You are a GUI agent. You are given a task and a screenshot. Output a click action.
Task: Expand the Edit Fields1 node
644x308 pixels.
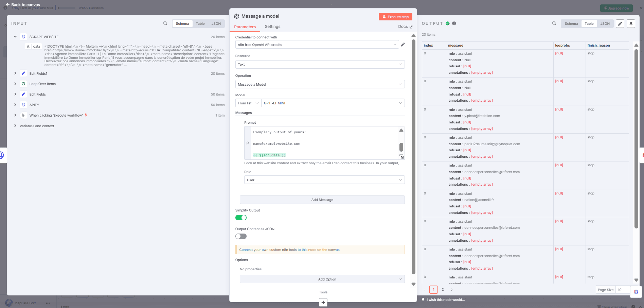(x=15, y=73)
